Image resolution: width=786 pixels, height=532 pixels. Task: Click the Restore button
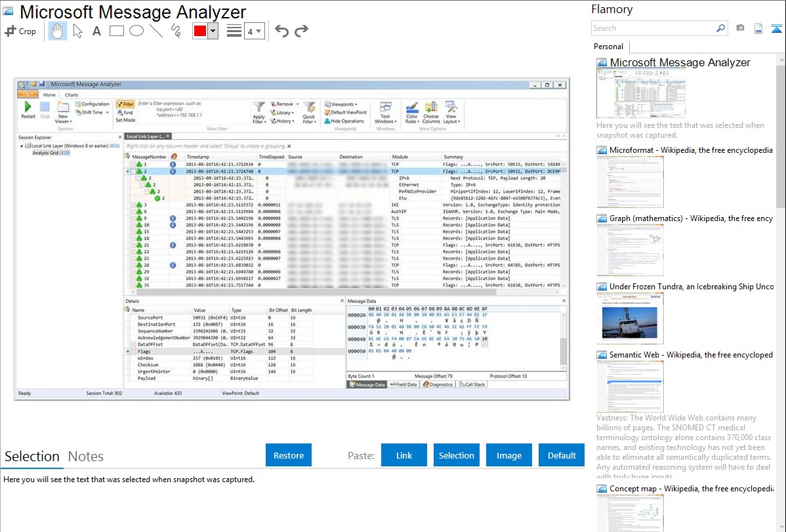(289, 455)
